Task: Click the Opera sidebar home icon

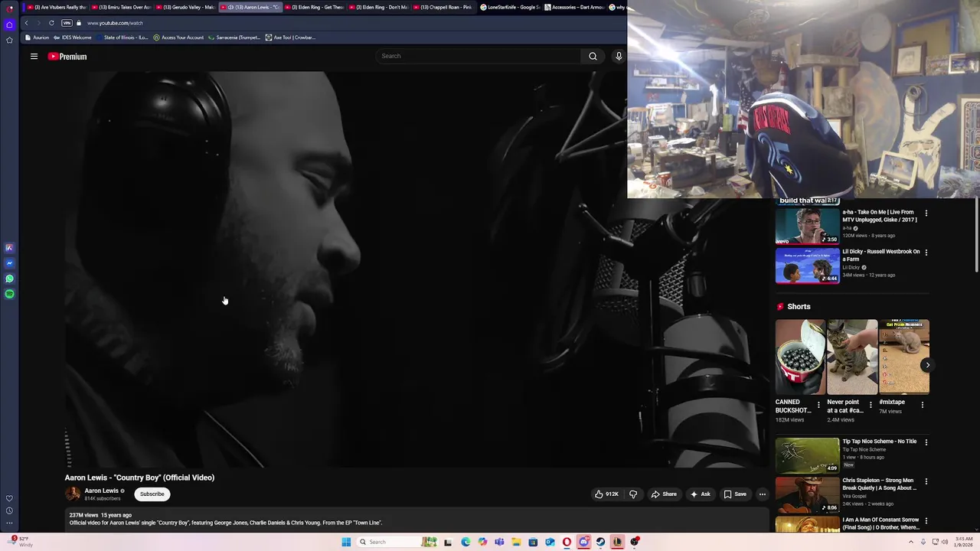Action: (9, 24)
